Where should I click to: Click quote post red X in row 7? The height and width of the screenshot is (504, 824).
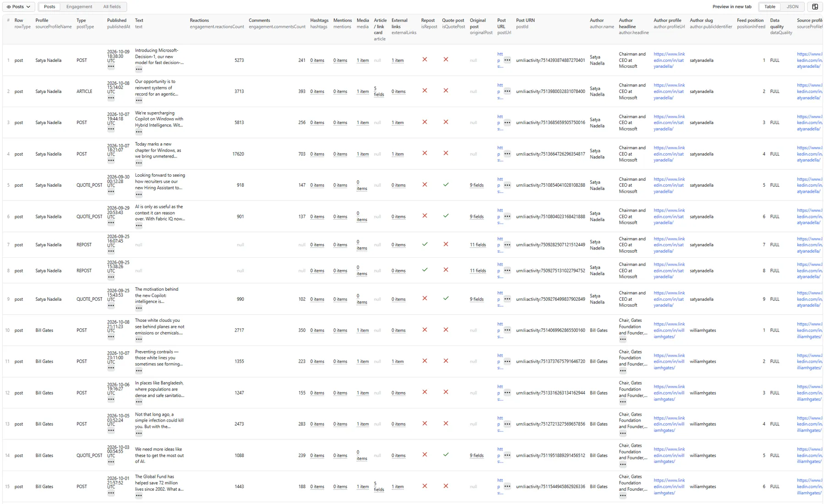point(446,244)
